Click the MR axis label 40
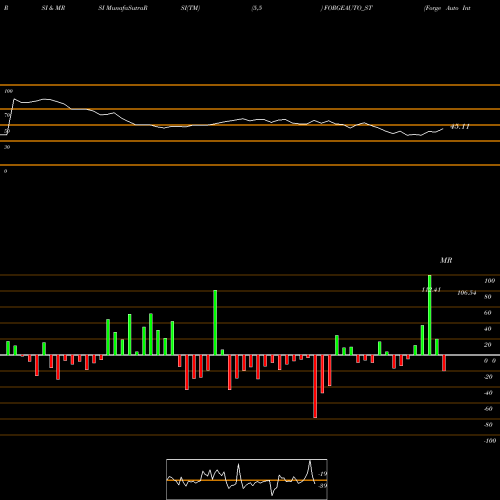500x500 pixels. tap(488, 329)
